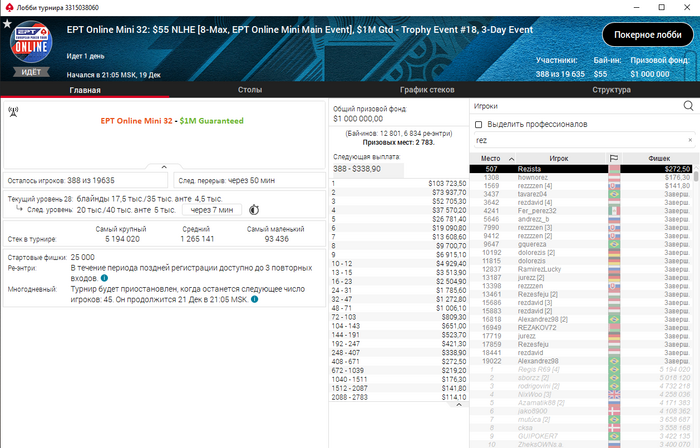The height and width of the screenshot is (448, 700).
Task: Open the re-entry info icon
Action: (104, 278)
